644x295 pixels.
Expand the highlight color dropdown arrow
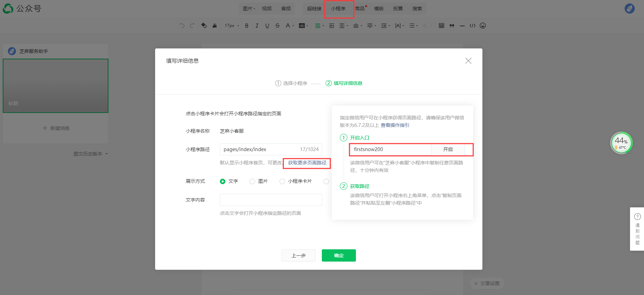(x=307, y=26)
